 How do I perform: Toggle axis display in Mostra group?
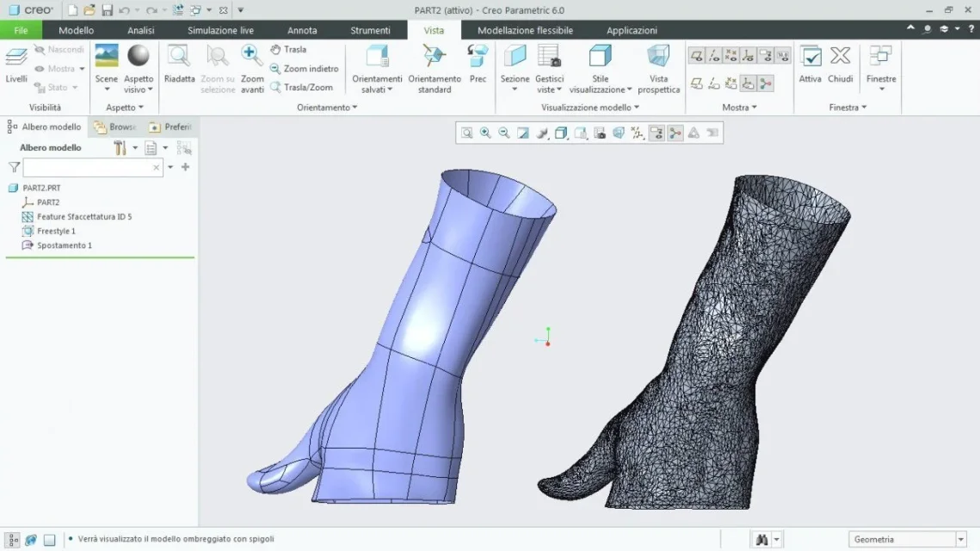coord(714,56)
